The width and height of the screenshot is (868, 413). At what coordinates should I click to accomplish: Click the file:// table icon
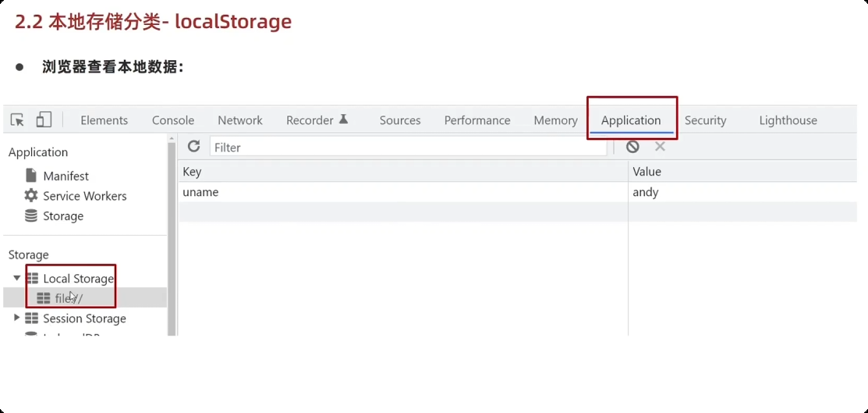click(x=44, y=298)
